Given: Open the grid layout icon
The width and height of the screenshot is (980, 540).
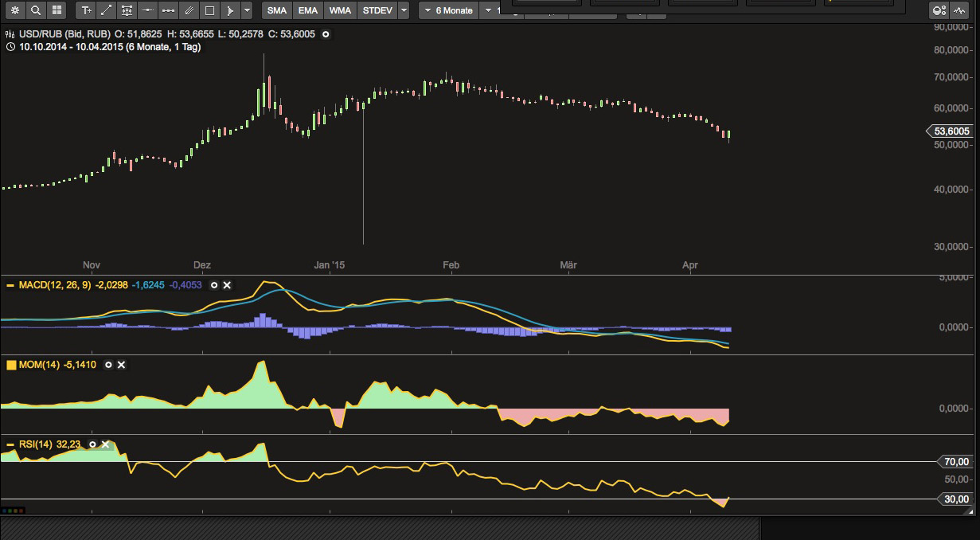Looking at the screenshot, I should pos(56,10).
